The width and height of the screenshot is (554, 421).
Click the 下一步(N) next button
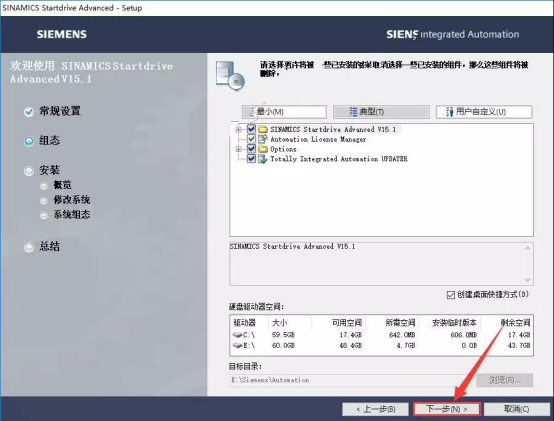click(x=447, y=409)
